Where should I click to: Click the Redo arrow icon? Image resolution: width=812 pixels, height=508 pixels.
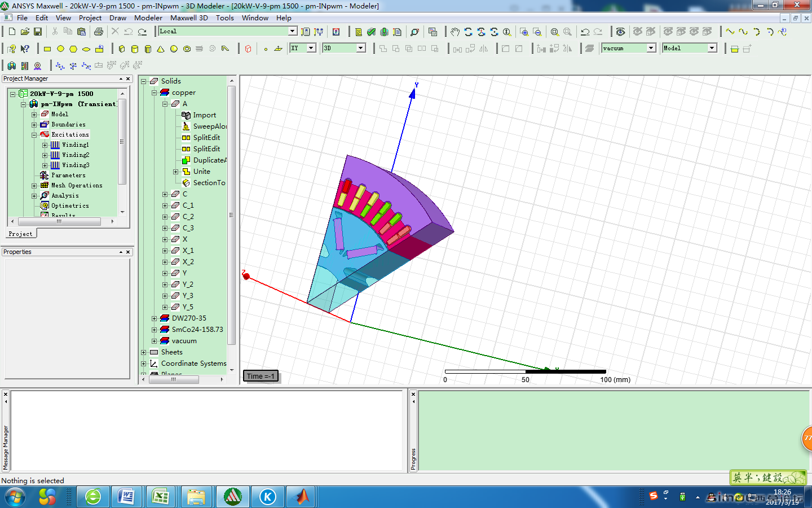tap(142, 32)
